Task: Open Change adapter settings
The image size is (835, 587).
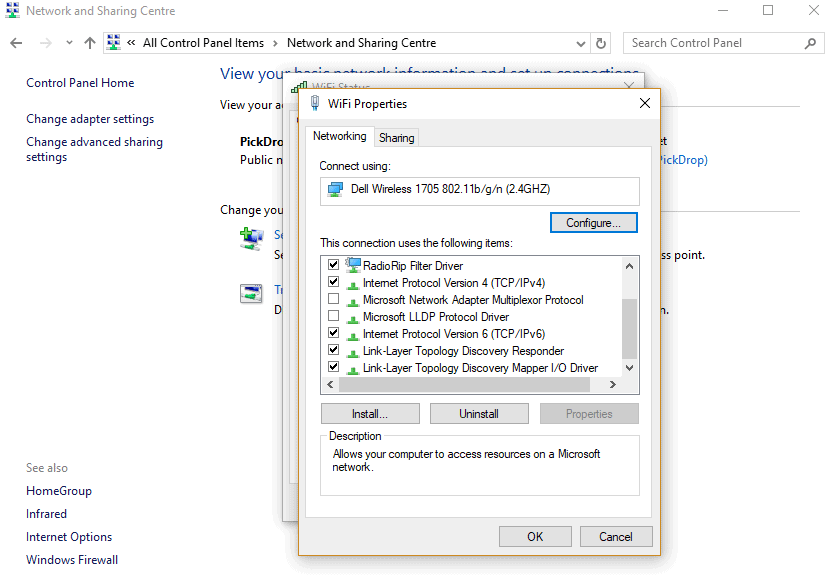Action: click(x=90, y=118)
